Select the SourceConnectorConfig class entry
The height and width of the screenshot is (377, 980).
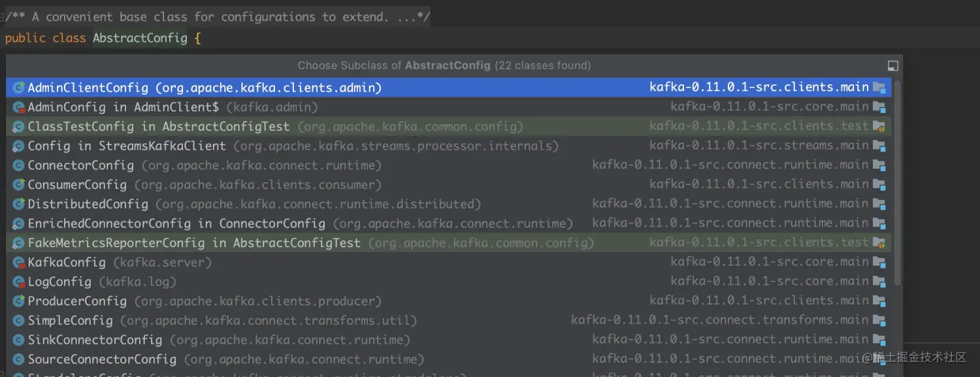click(449, 359)
